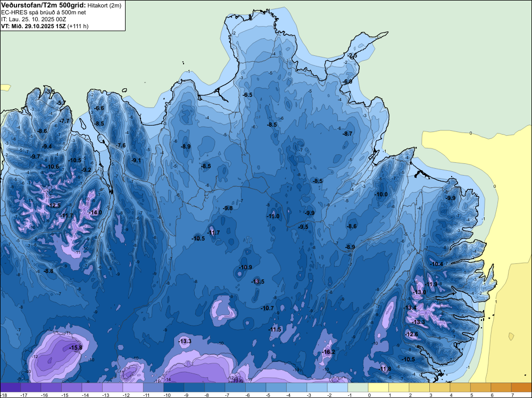The image size is (532, 398).
Task: Click the -13.0 temperature label
Action: (419, 293)
